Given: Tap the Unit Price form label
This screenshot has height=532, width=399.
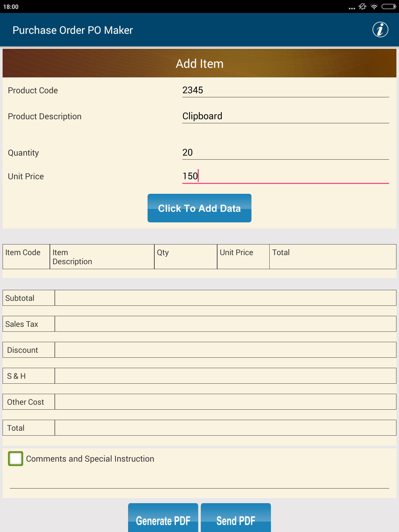Looking at the screenshot, I should [x=26, y=176].
